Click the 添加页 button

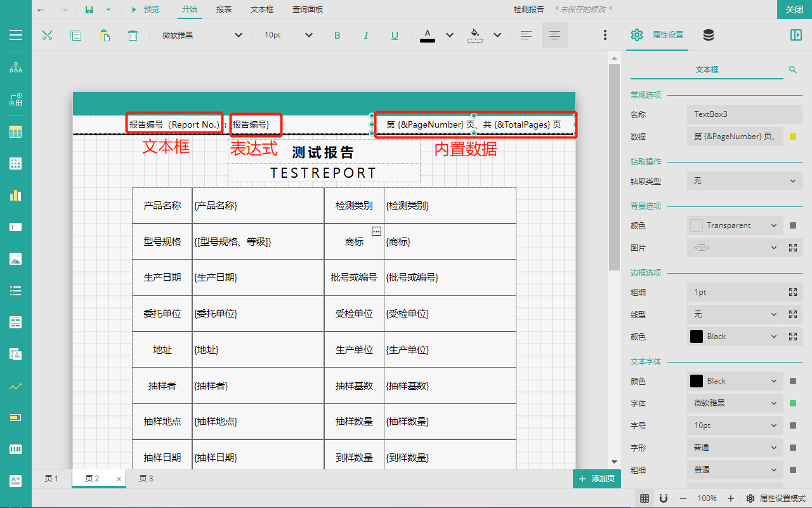(596, 479)
